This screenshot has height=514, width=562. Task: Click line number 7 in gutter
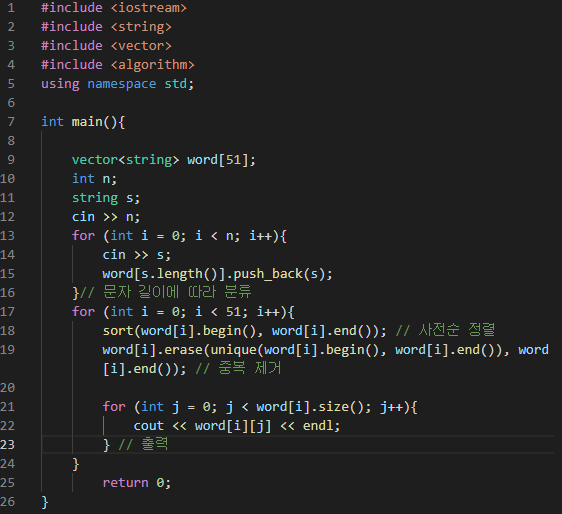11,122
